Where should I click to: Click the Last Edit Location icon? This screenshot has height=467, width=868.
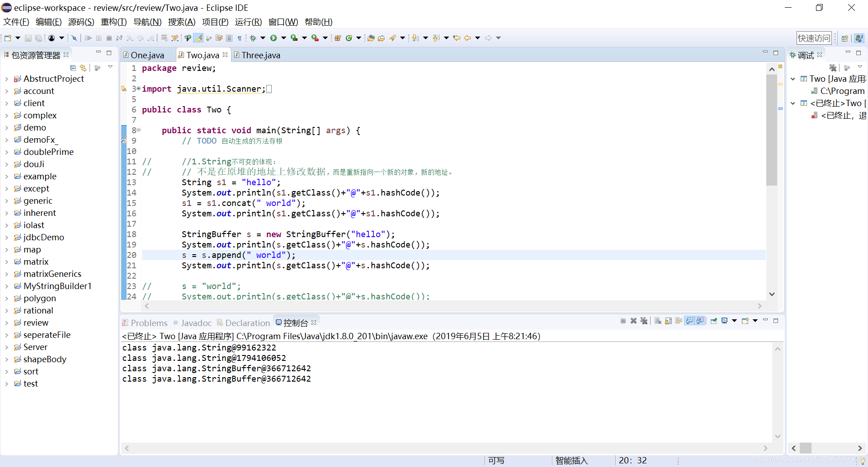click(x=457, y=38)
